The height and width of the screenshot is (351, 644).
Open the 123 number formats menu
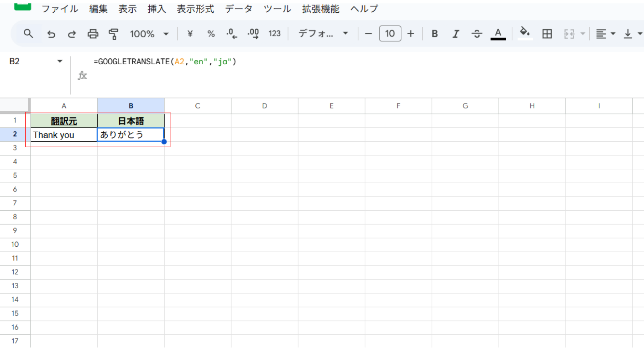pyautogui.click(x=274, y=34)
